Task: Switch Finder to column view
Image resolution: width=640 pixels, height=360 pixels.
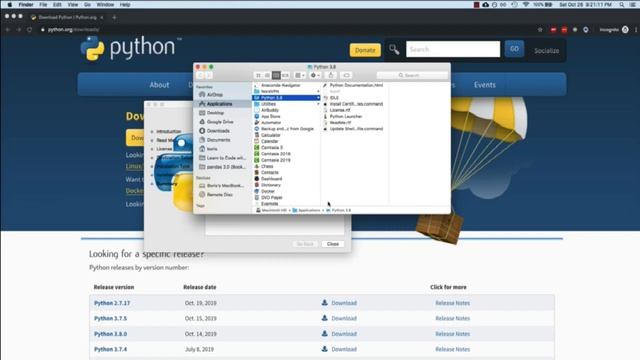Action: 276,75
